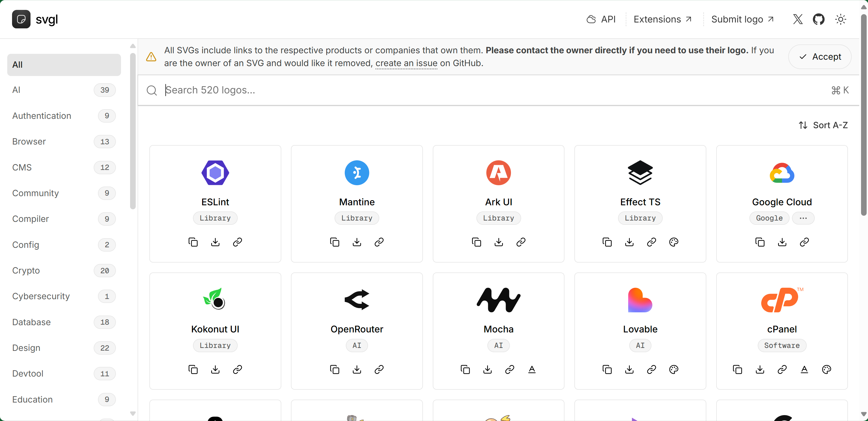Open the Mantine link icon
Viewport: 868px width, 421px height.
(x=379, y=242)
